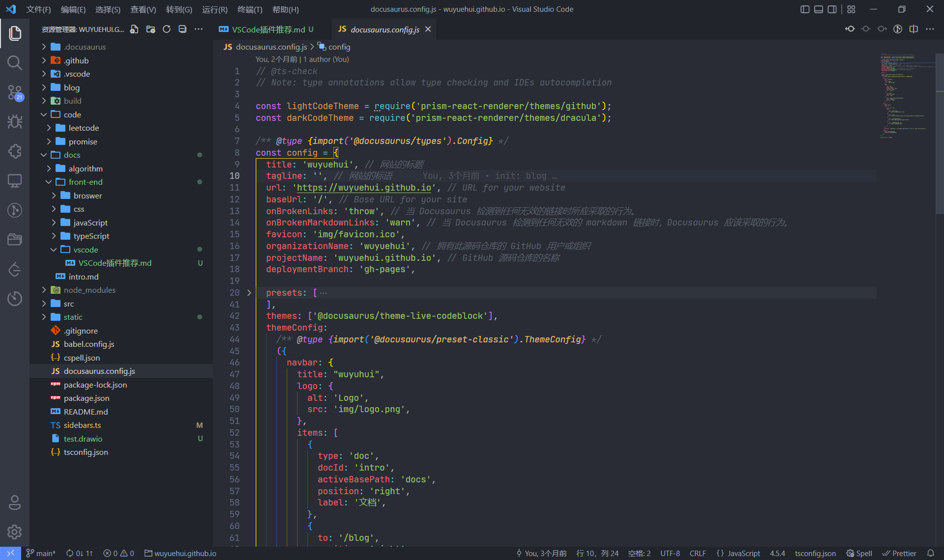Click 空格: 2 indentation setting
Screen dimensions: 944x560
click(639, 553)
